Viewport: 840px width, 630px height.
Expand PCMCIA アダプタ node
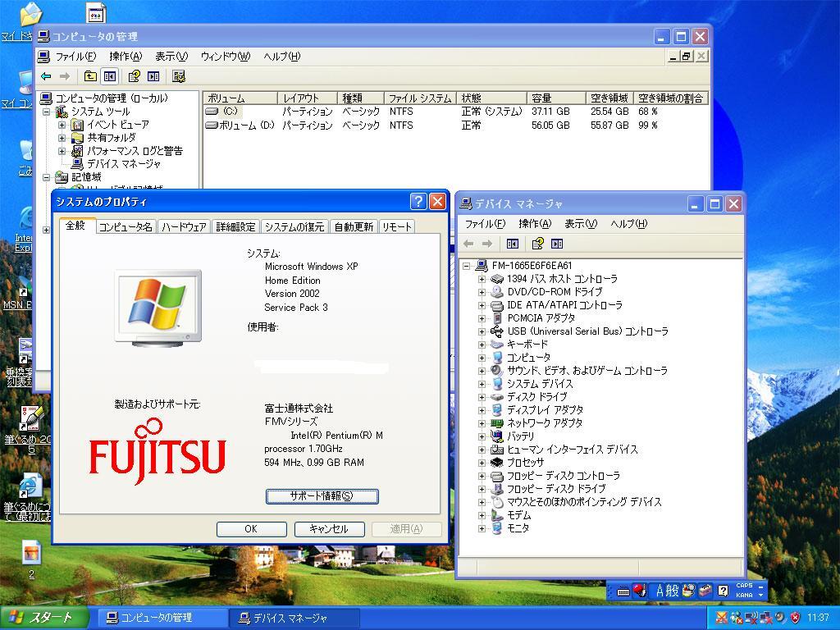click(482, 318)
